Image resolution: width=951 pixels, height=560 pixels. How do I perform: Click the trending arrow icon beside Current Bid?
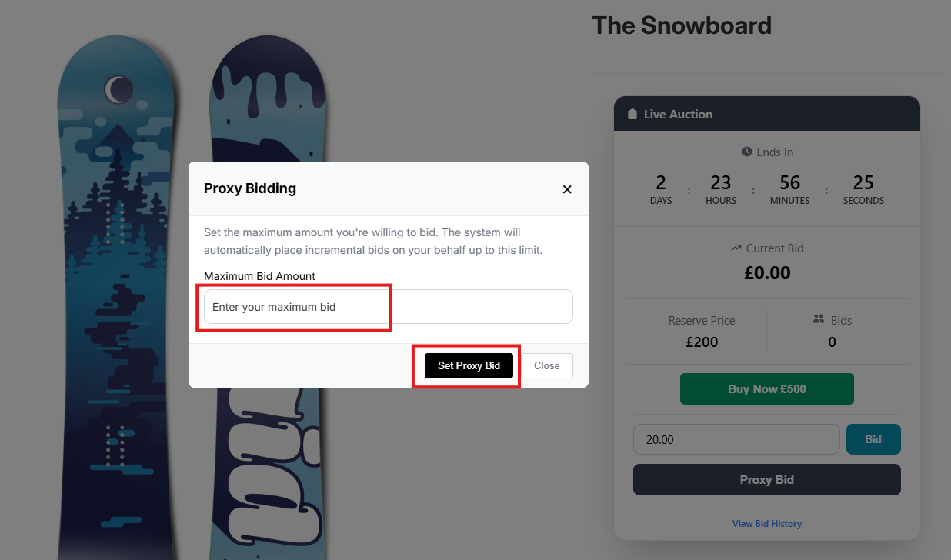click(x=736, y=248)
